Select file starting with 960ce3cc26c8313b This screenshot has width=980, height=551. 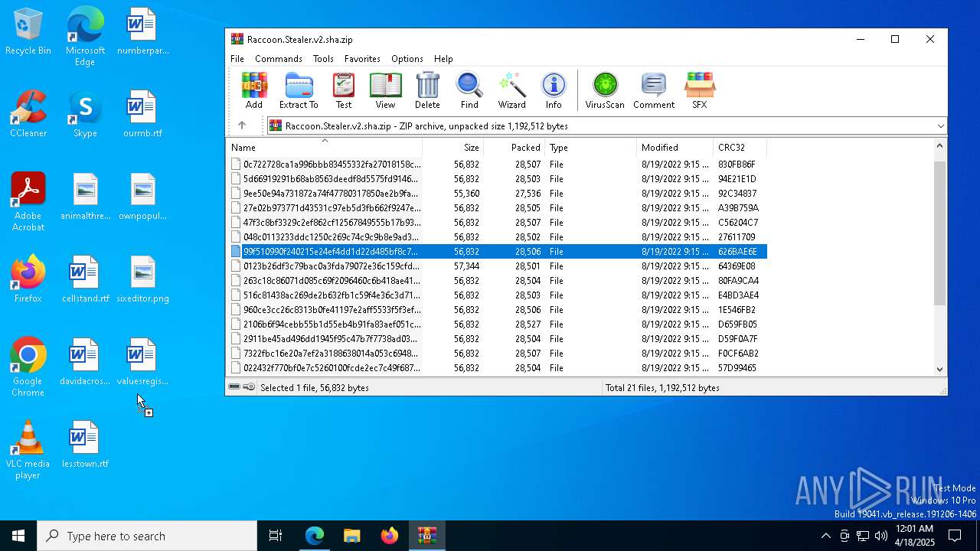(x=498, y=309)
